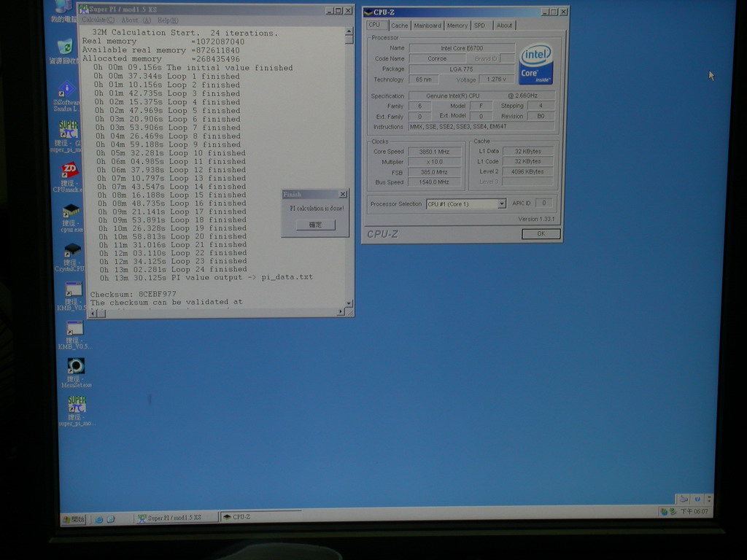Screen dimensions: 747x560
Task: Click the Instructions field MMX, SSE, SSE2
Action: click(481, 127)
